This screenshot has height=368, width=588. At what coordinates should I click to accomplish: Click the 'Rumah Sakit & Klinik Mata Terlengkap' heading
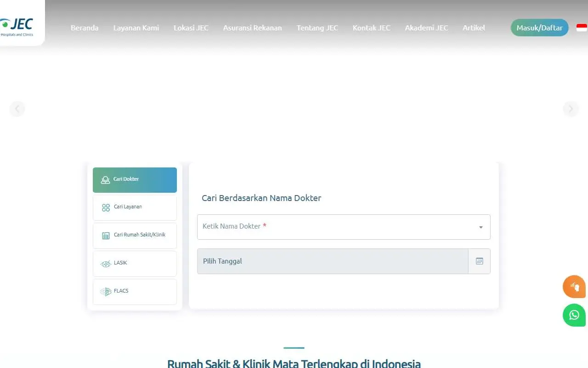click(294, 363)
